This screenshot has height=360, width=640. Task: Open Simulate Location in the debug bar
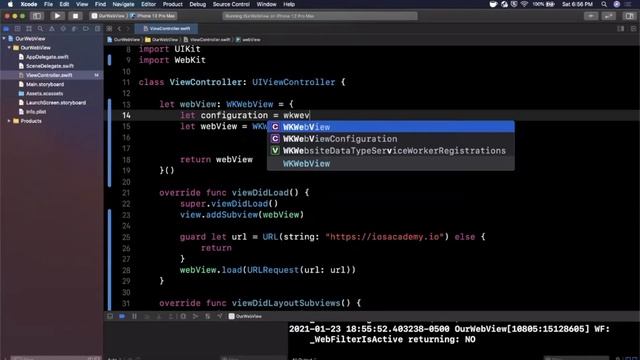[x=220, y=316]
